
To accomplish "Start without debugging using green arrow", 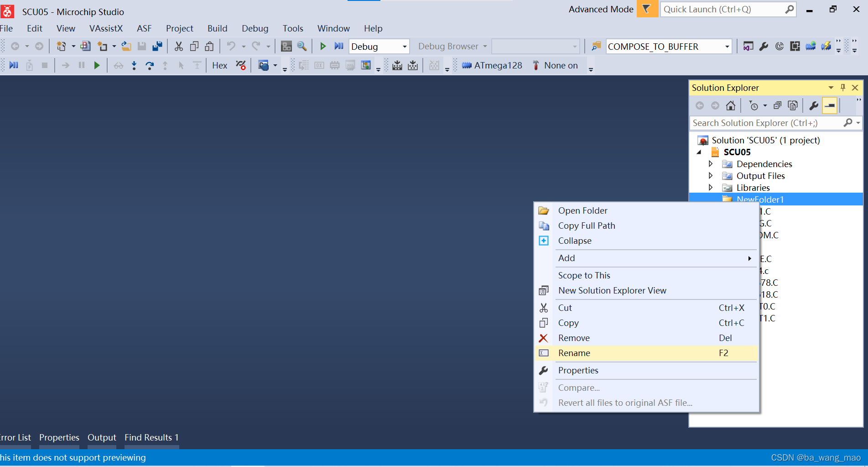I will (x=323, y=46).
